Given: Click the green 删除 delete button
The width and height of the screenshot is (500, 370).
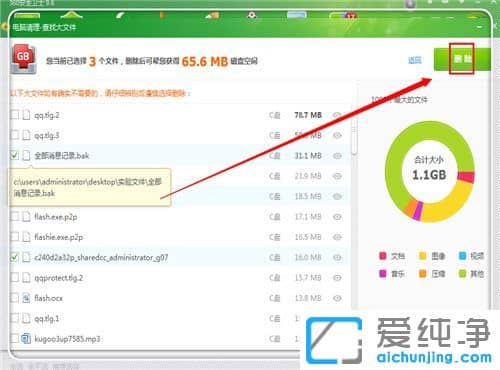Looking at the screenshot, I should point(462,59).
